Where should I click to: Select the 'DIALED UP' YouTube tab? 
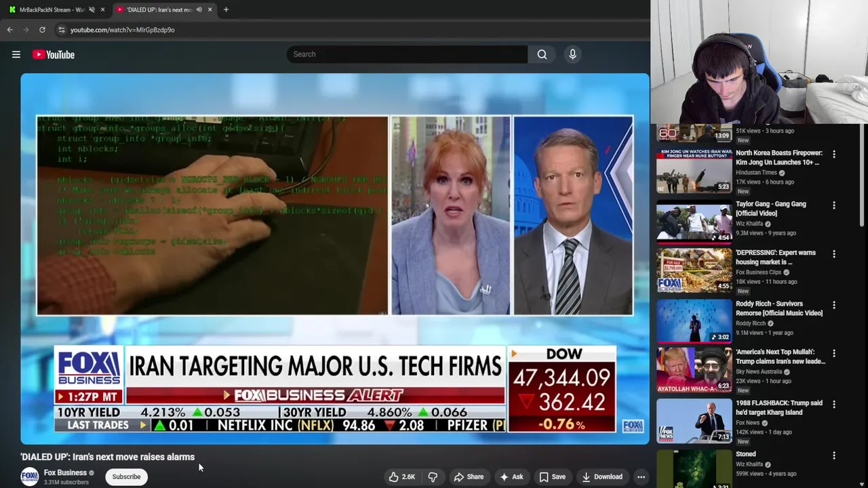163,9
